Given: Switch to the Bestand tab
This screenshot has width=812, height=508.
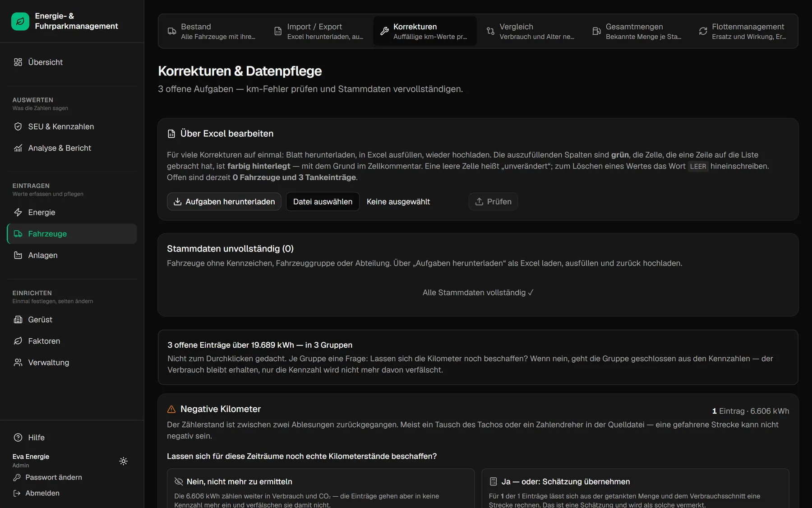Looking at the screenshot, I should click(212, 31).
